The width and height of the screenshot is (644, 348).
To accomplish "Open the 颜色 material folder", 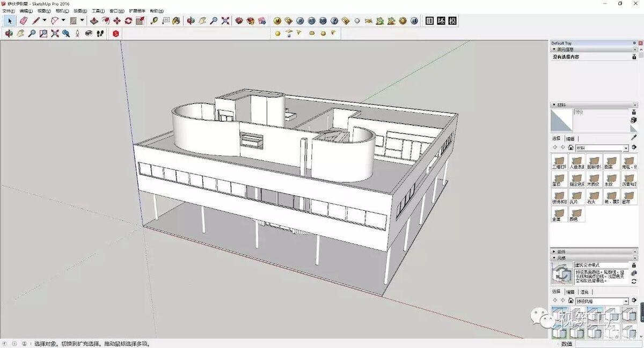I will (x=576, y=215).
